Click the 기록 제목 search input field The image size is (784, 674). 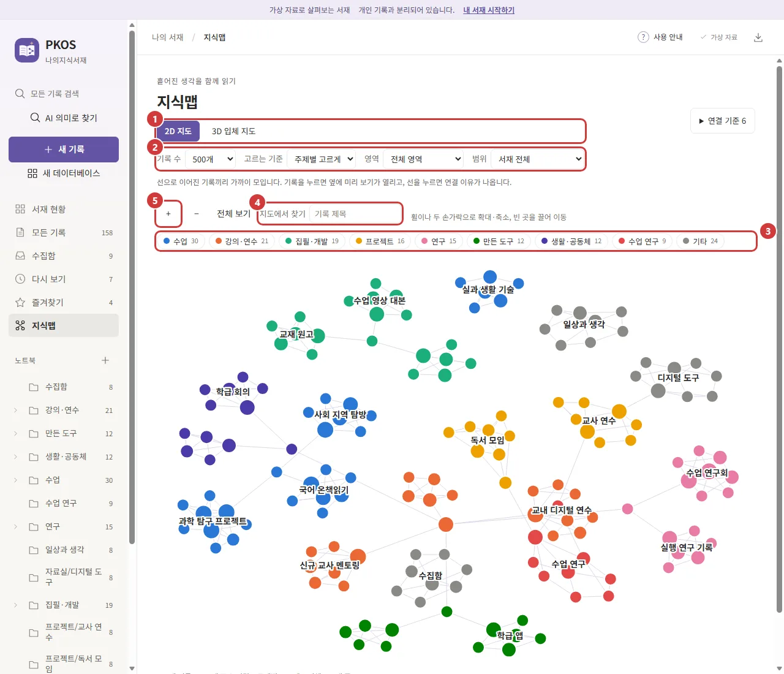click(x=355, y=214)
